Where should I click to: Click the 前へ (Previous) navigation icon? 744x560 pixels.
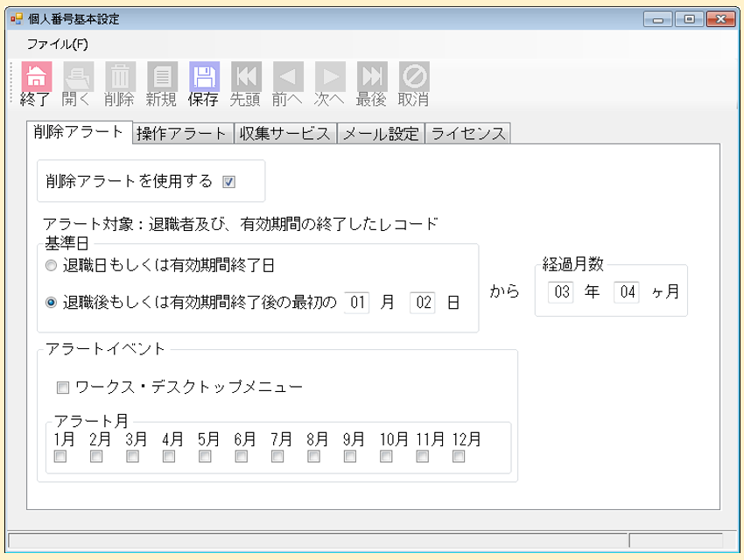tap(285, 78)
